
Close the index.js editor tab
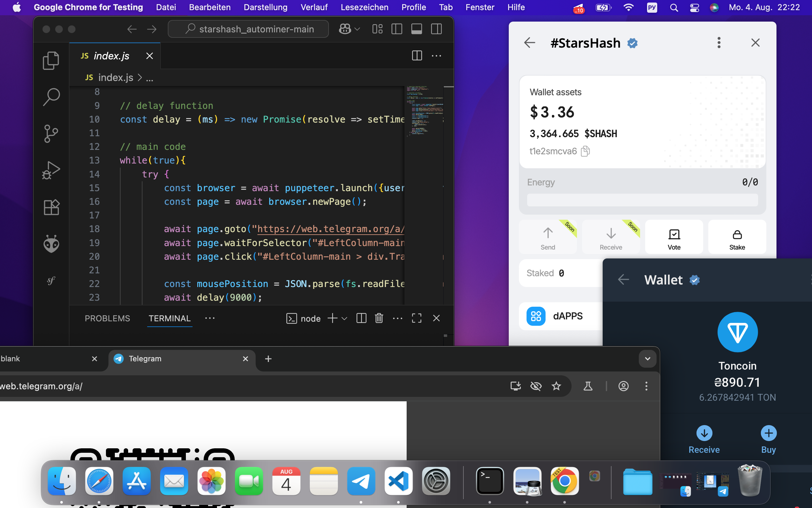point(150,56)
